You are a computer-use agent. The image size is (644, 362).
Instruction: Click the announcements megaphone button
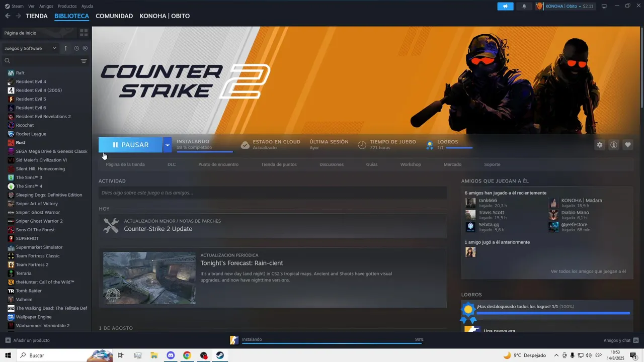tap(505, 6)
